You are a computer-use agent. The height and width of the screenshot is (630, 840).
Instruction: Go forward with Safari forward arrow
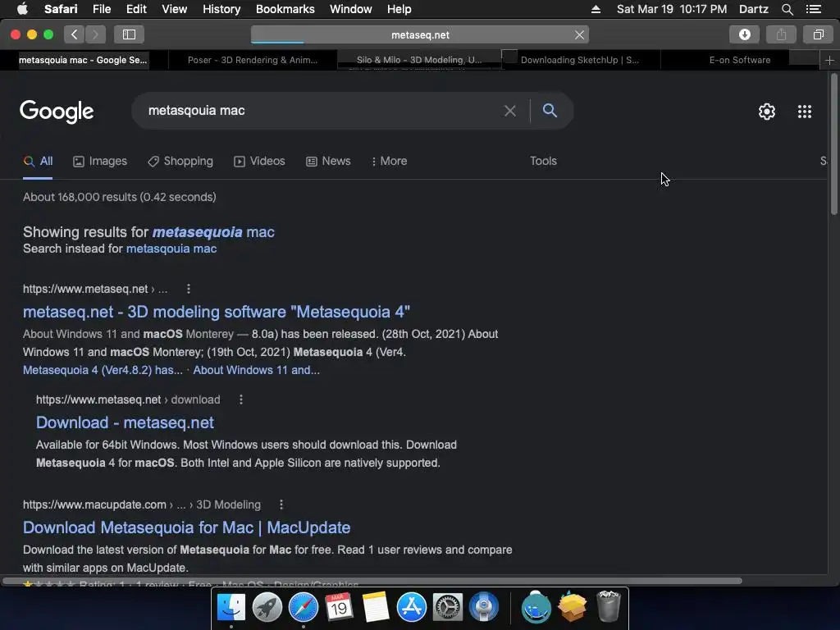click(95, 34)
